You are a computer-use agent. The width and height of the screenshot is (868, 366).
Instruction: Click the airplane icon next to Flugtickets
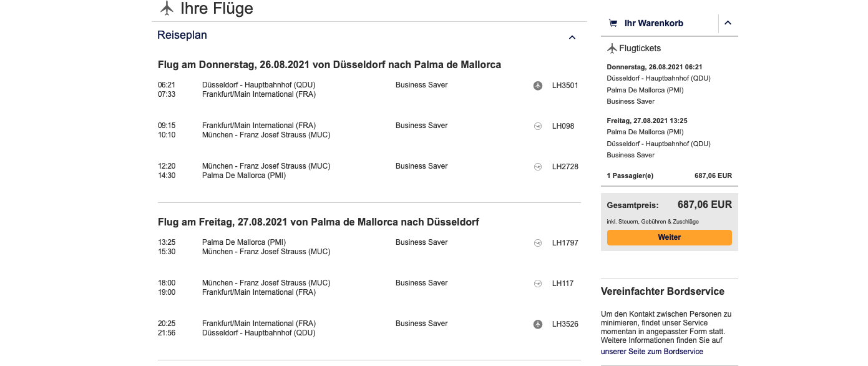612,48
